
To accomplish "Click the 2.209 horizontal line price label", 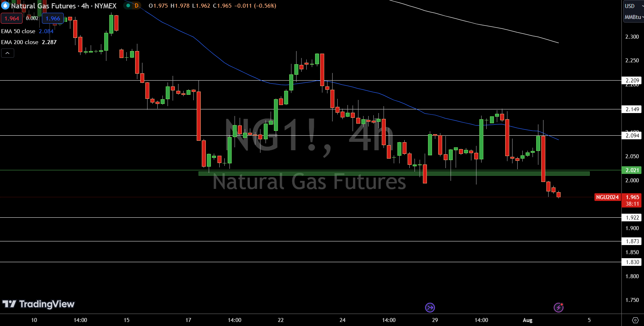I will pyautogui.click(x=632, y=81).
